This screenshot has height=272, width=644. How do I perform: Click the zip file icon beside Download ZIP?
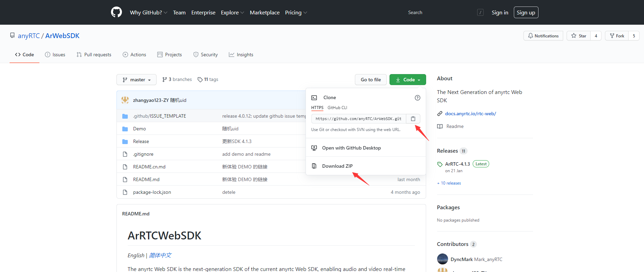pos(314,166)
